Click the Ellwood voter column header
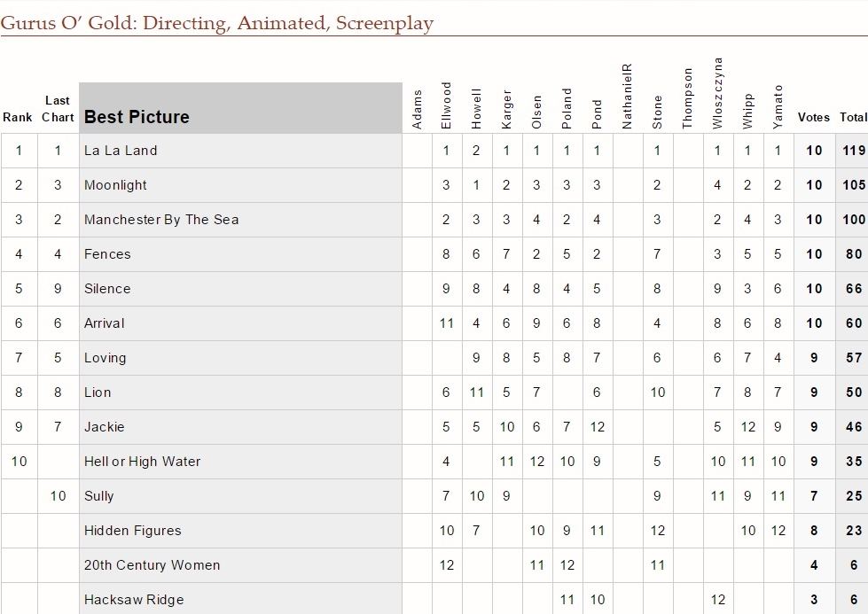 coord(446,105)
